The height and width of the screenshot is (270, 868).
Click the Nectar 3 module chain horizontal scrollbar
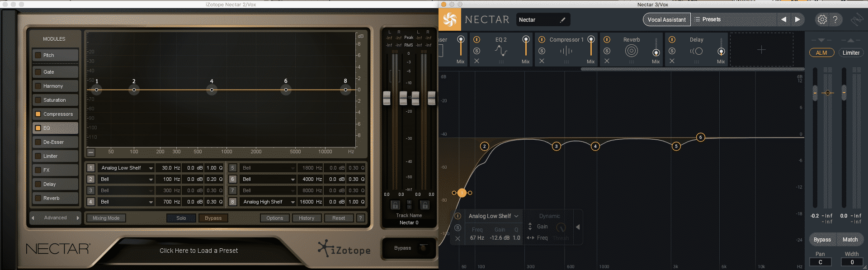(693, 69)
